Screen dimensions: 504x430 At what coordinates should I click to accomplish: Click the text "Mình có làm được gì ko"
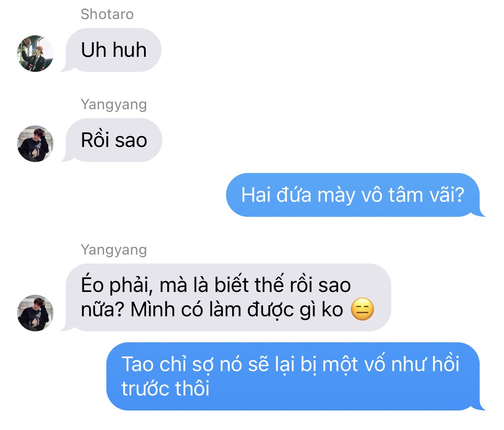pos(237,311)
